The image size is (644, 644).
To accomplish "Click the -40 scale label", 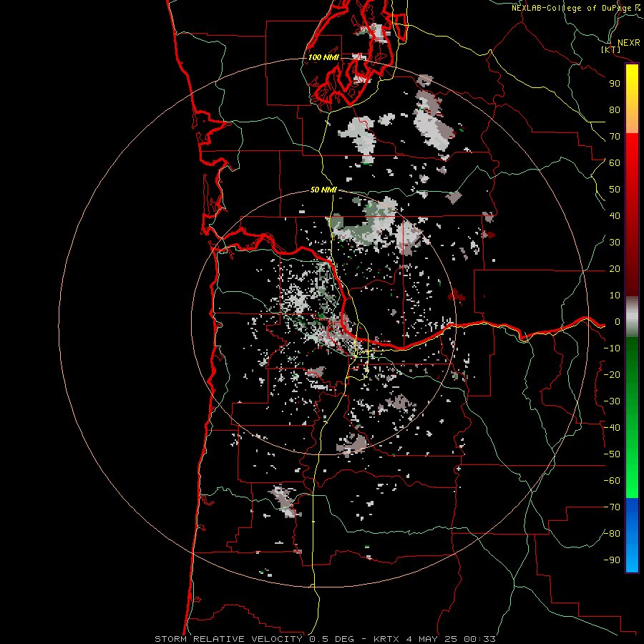I will pos(612,428).
